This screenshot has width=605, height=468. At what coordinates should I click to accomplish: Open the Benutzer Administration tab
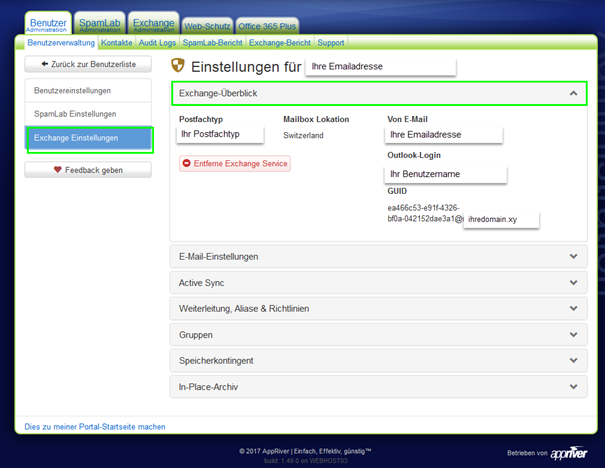(x=48, y=24)
